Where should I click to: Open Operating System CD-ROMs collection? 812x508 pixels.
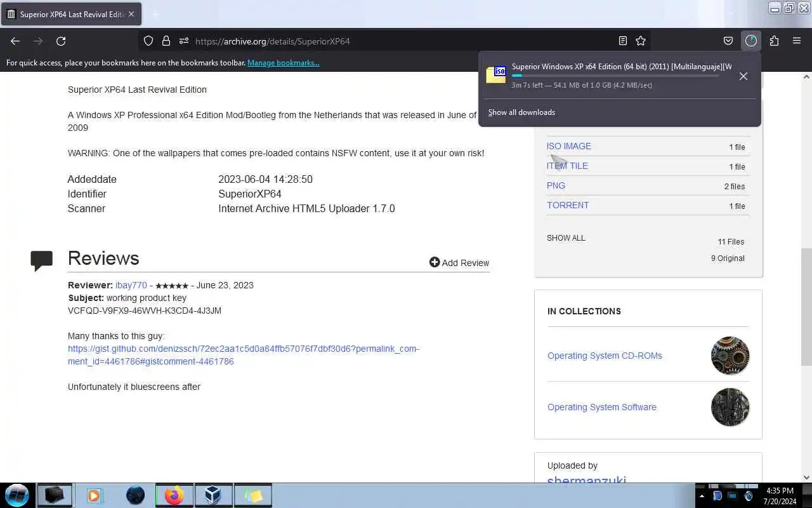tap(605, 356)
